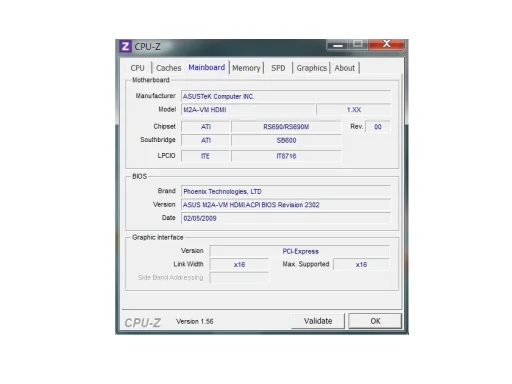Select the Manufacturer field ASUSTeK Computer INC.
The height and width of the screenshot is (384, 512).
(286, 96)
